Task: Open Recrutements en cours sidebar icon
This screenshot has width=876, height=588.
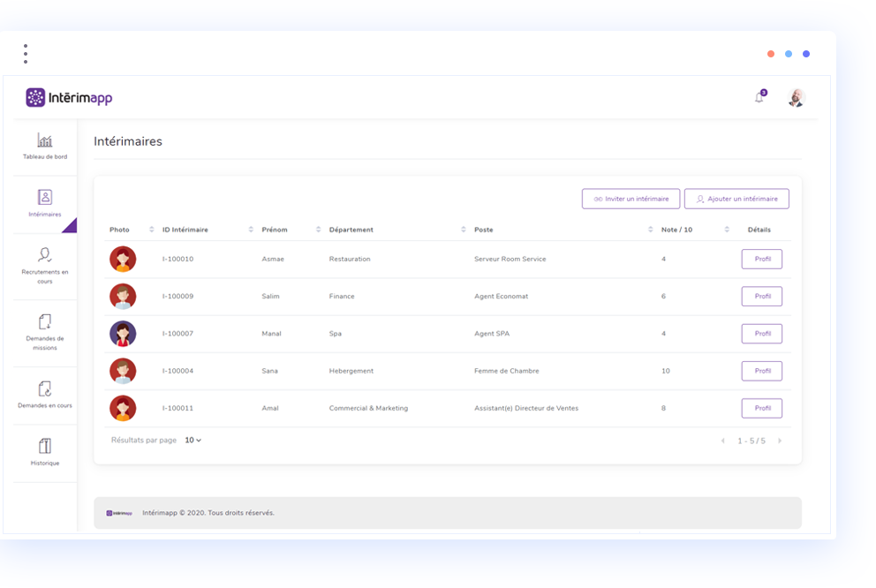Action: (x=45, y=255)
